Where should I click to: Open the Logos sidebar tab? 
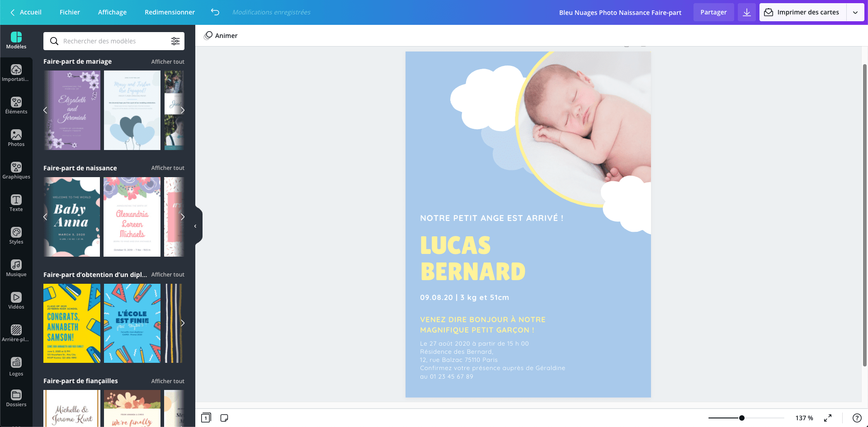(x=16, y=366)
